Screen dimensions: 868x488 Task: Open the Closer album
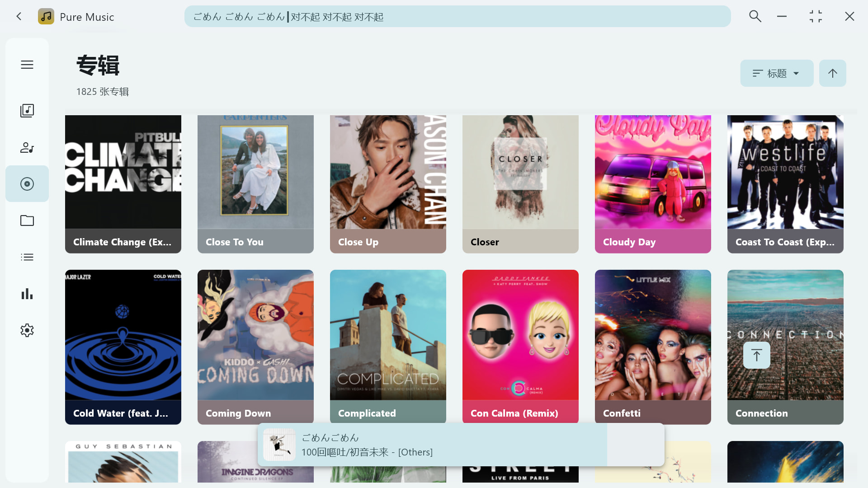tap(520, 184)
